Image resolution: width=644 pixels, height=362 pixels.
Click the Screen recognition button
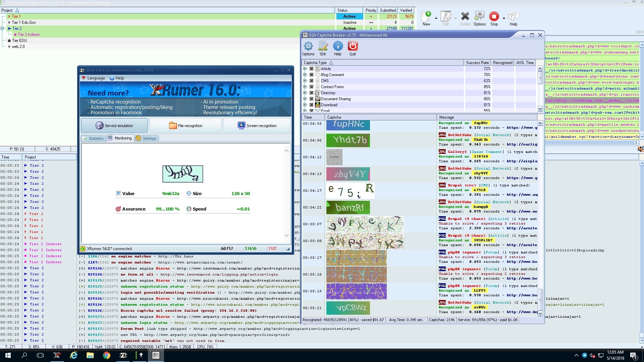pyautogui.click(x=257, y=126)
